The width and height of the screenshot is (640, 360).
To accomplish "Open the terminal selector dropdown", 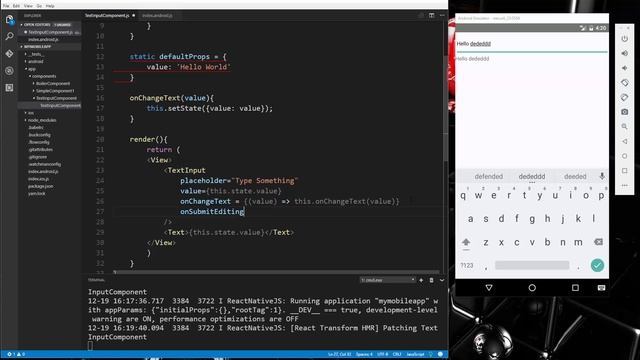I will pyautogui.click(x=387, y=280).
